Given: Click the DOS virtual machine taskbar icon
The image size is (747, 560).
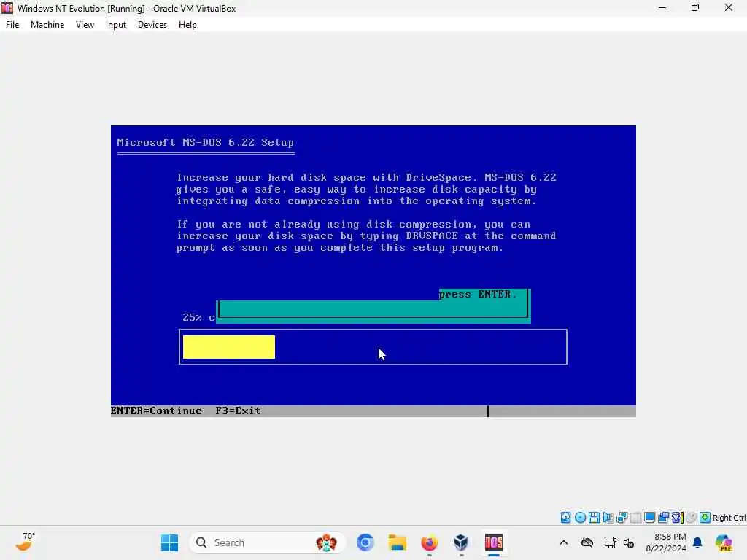Looking at the screenshot, I should coord(494,542).
